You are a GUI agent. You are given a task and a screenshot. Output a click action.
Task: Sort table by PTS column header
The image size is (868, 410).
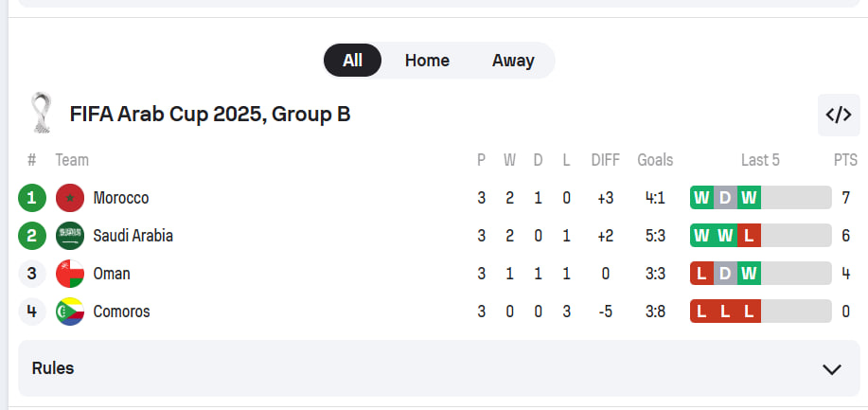click(844, 160)
